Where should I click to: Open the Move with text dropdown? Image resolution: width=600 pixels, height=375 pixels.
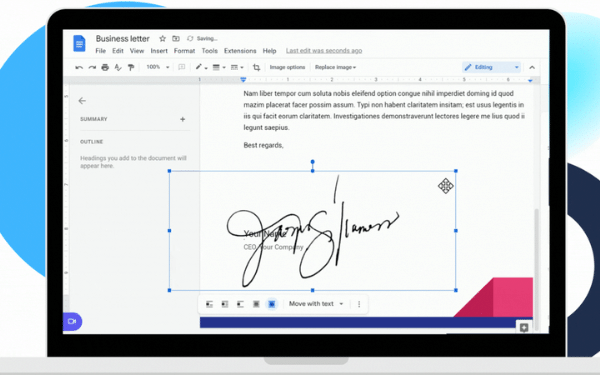coord(316,304)
